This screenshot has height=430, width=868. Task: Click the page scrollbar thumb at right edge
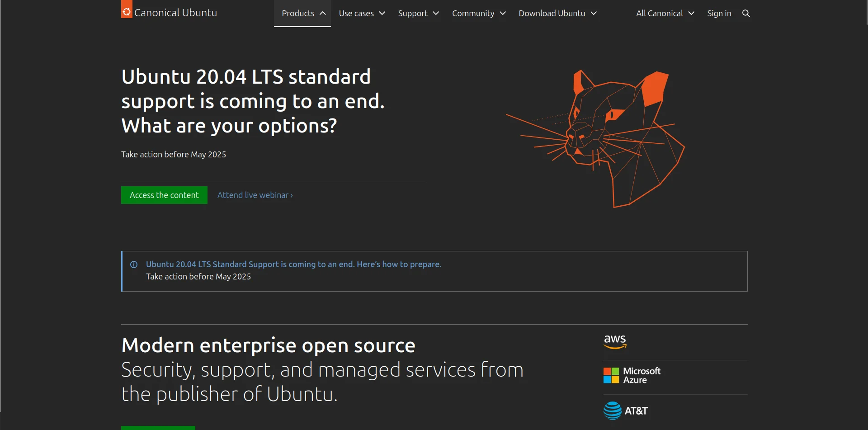(x=867, y=12)
